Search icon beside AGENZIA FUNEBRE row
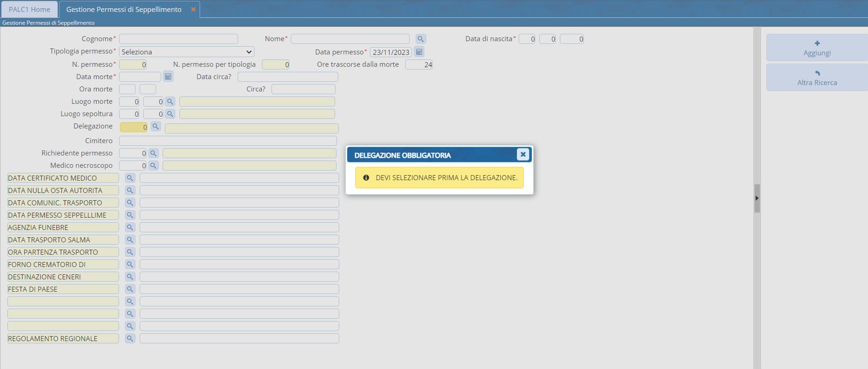 [x=130, y=227]
